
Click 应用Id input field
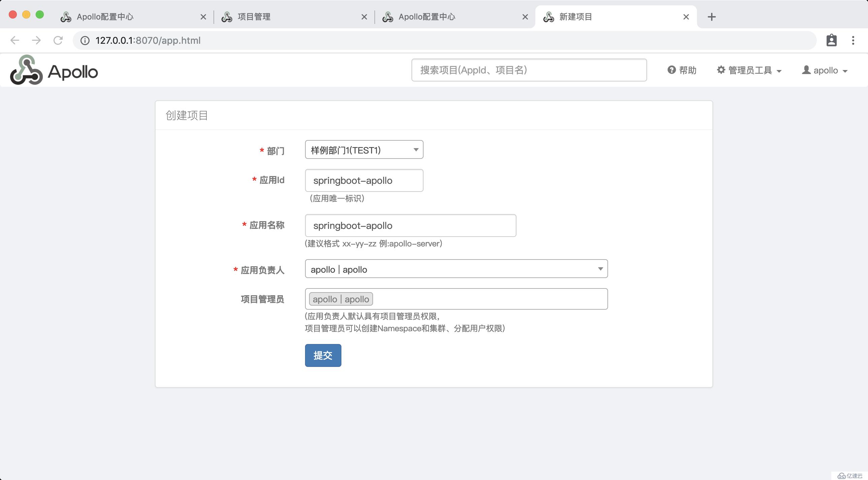[x=363, y=180]
